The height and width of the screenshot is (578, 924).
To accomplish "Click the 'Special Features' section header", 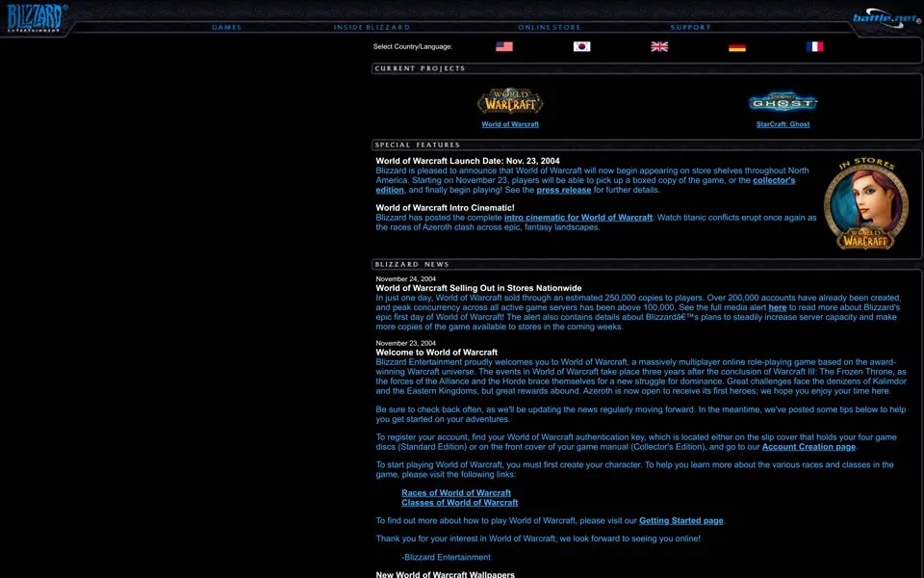I will pyautogui.click(x=417, y=144).
